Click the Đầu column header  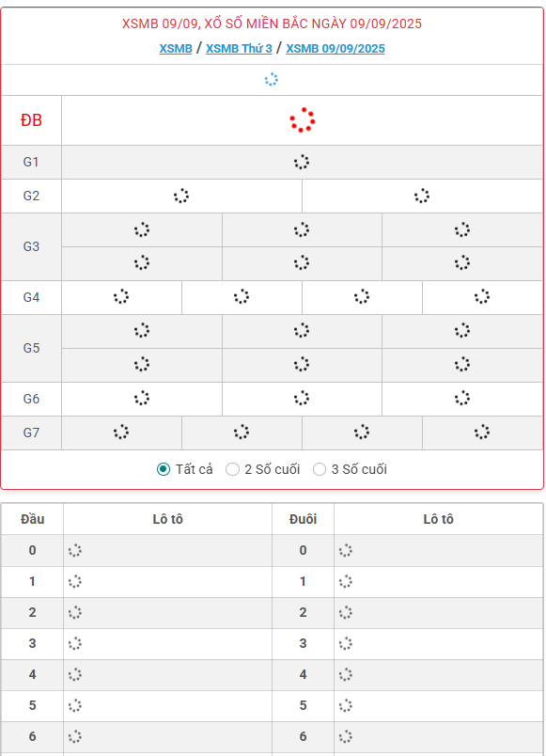point(32,519)
